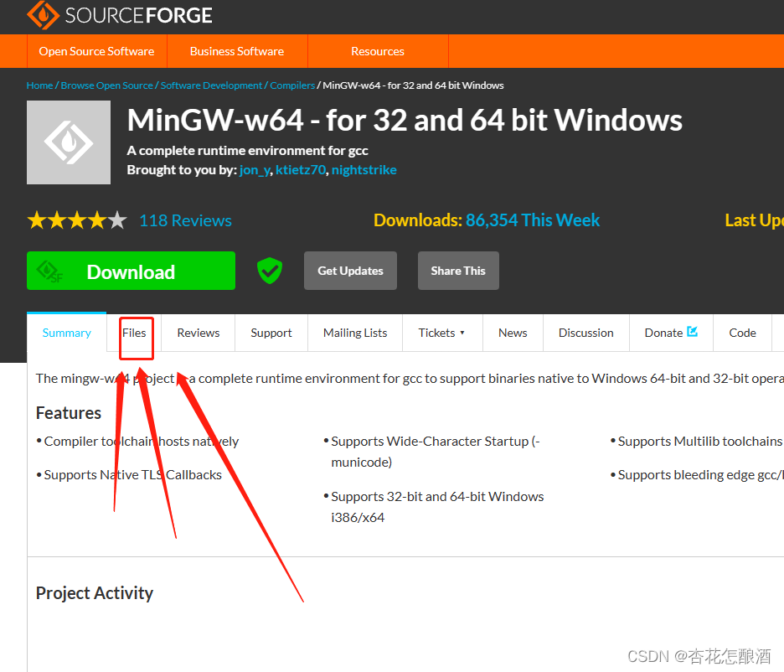784x672 pixels.
Task: Click the SourceForge logo icon
Action: point(43,14)
